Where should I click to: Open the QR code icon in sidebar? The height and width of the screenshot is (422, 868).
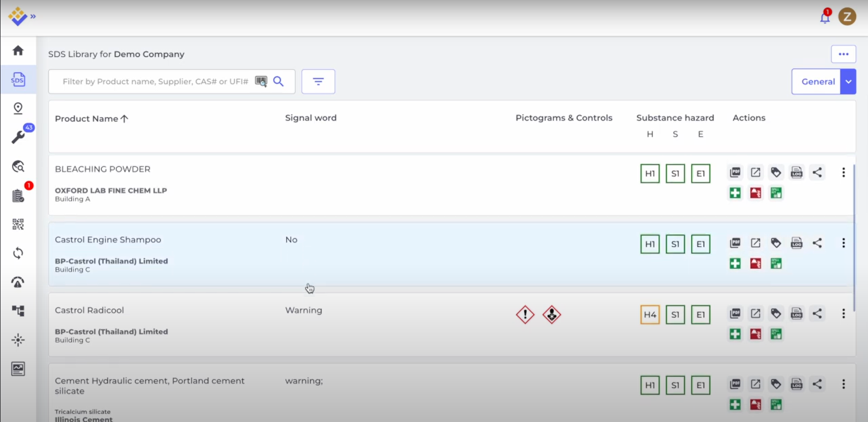coord(18,224)
